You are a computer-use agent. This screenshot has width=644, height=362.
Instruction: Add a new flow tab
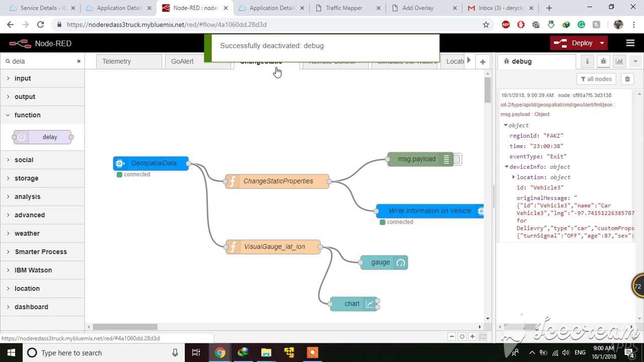pyautogui.click(x=482, y=62)
